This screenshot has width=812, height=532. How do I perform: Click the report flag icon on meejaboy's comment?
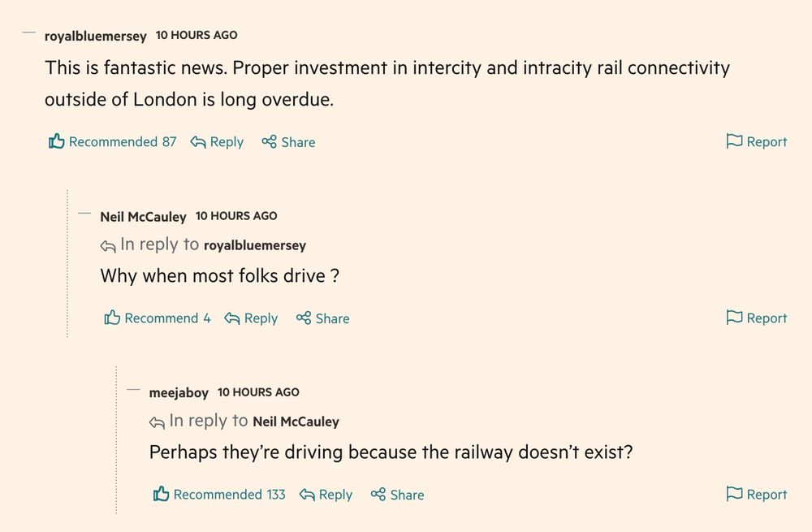click(x=734, y=494)
